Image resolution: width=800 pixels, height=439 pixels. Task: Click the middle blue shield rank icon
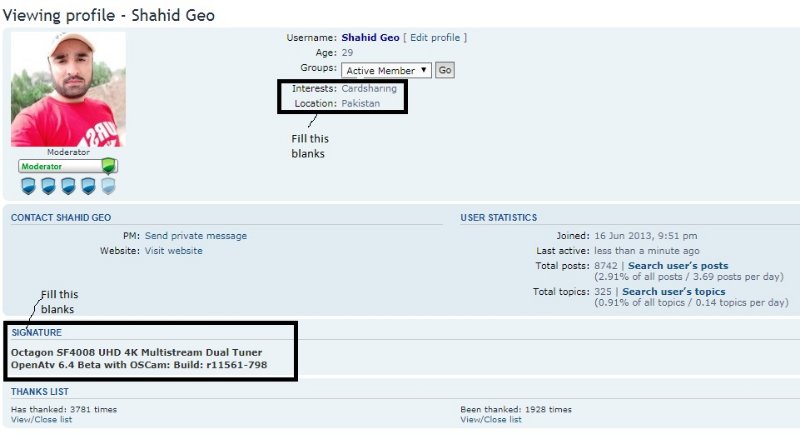[x=68, y=186]
